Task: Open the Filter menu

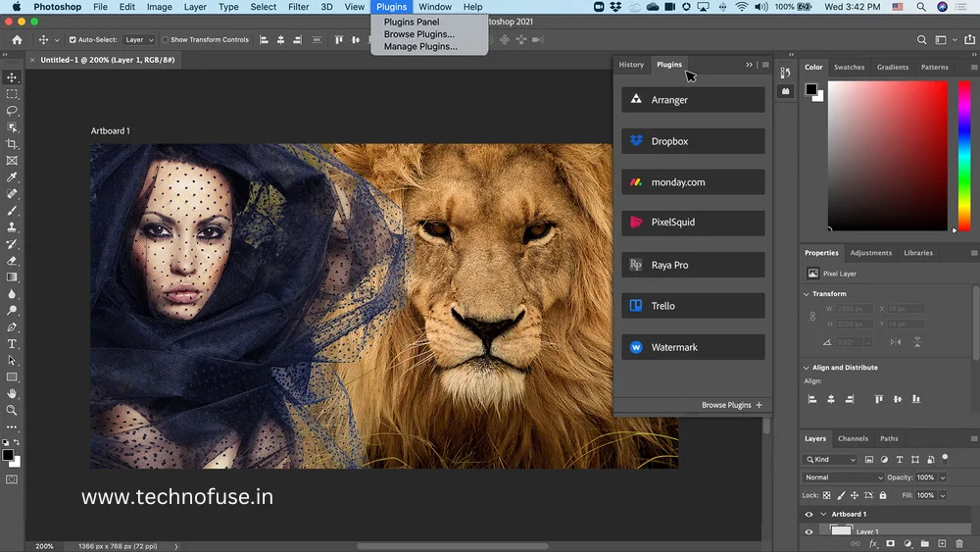Action: pyautogui.click(x=298, y=7)
